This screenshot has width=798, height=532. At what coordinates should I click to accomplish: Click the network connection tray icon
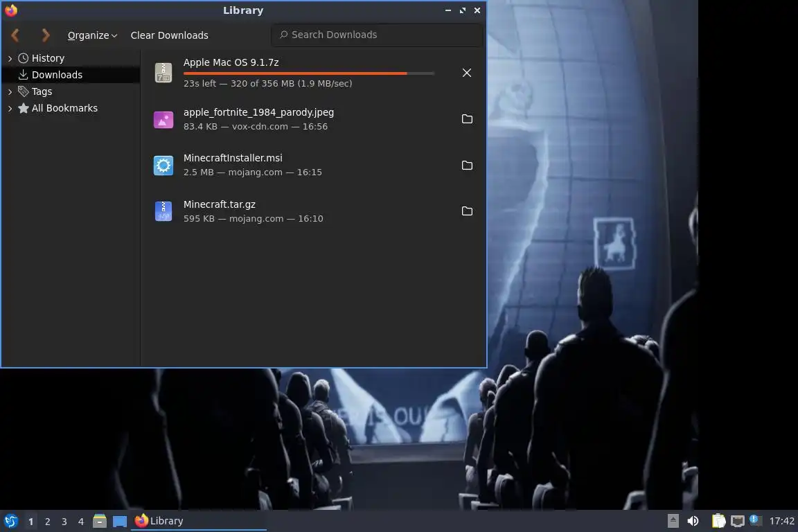(x=738, y=521)
